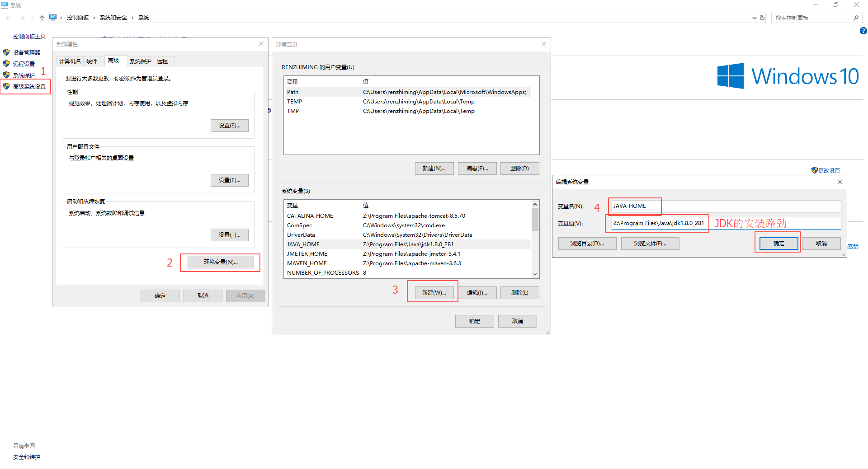Click the startup recovery 设置(T)... button
This screenshot has width=868, height=469.
click(230, 235)
